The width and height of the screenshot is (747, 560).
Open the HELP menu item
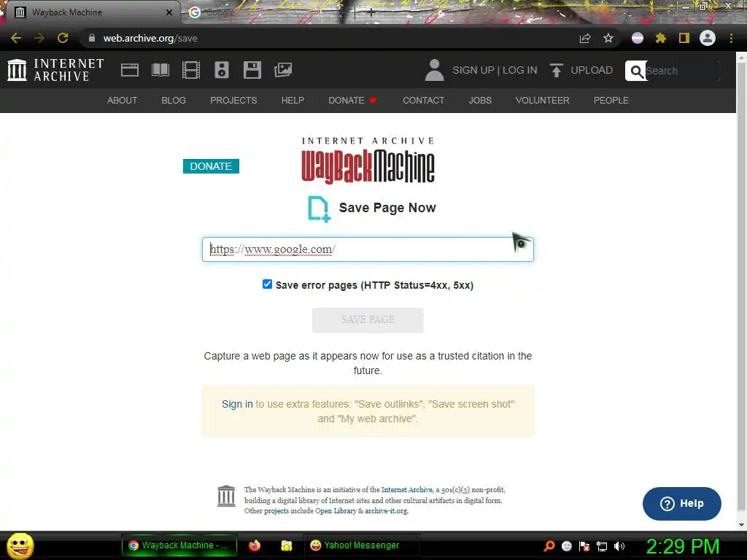pos(293,101)
